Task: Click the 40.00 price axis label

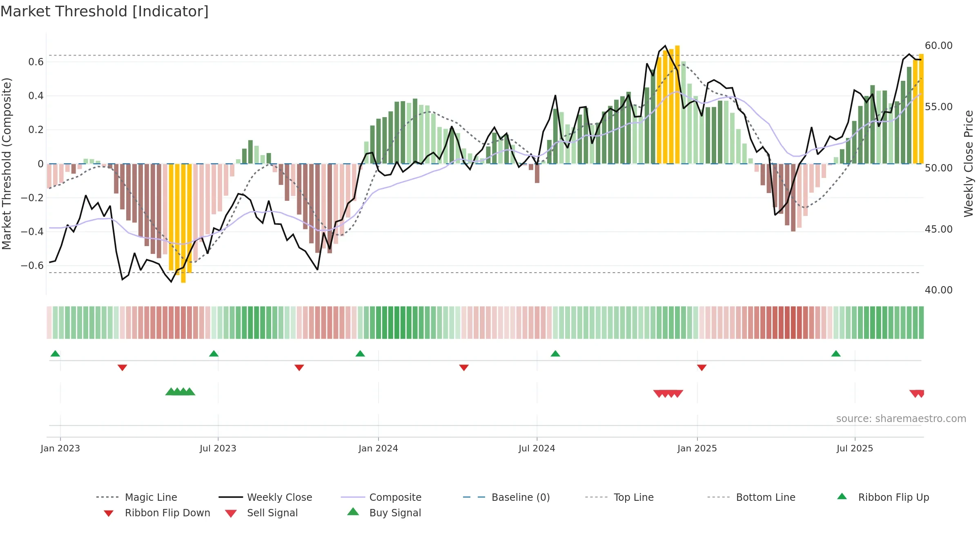Action: coord(939,290)
